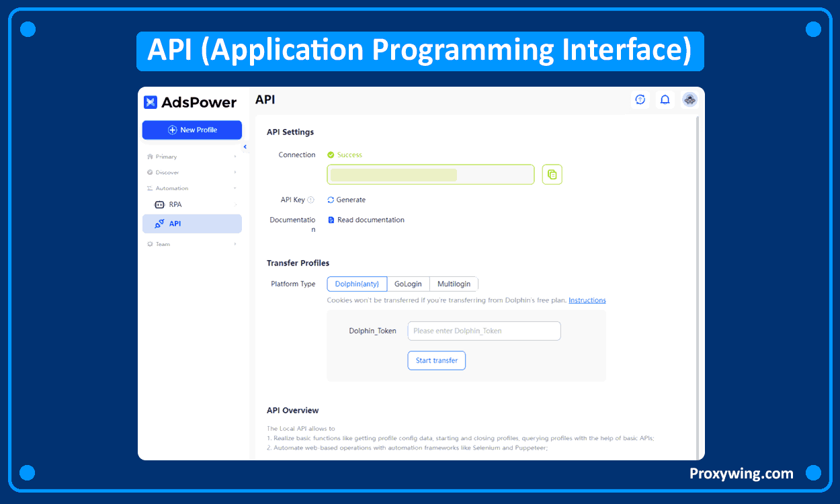Click the API plug icon in sidebar
This screenshot has height=504, width=840.
tap(159, 223)
